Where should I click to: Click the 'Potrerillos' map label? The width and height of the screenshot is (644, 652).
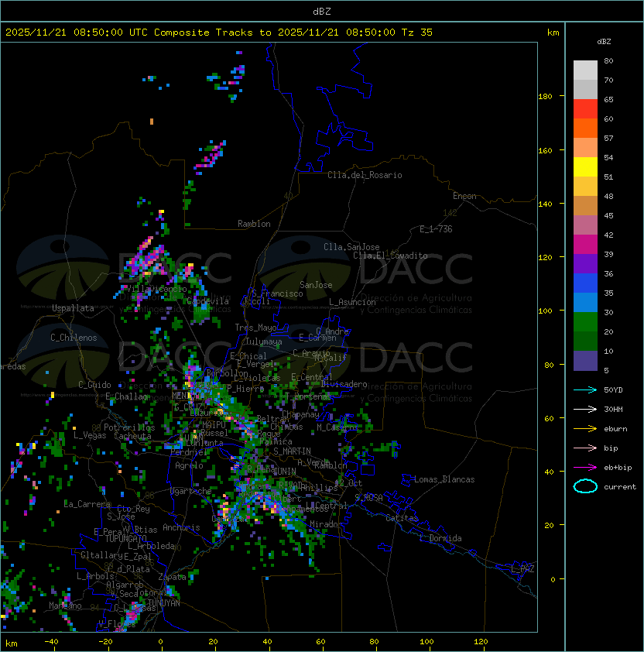point(129,427)
